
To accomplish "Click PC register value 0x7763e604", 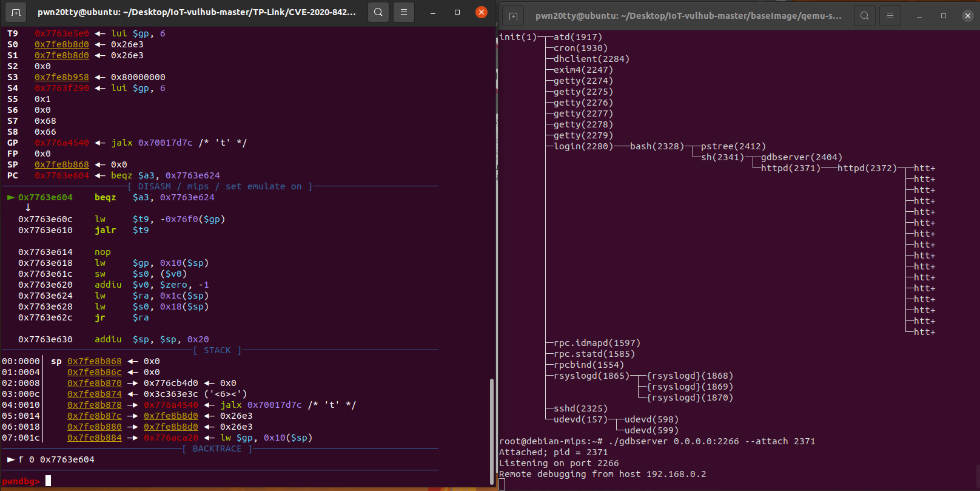I will coord(62,175).
